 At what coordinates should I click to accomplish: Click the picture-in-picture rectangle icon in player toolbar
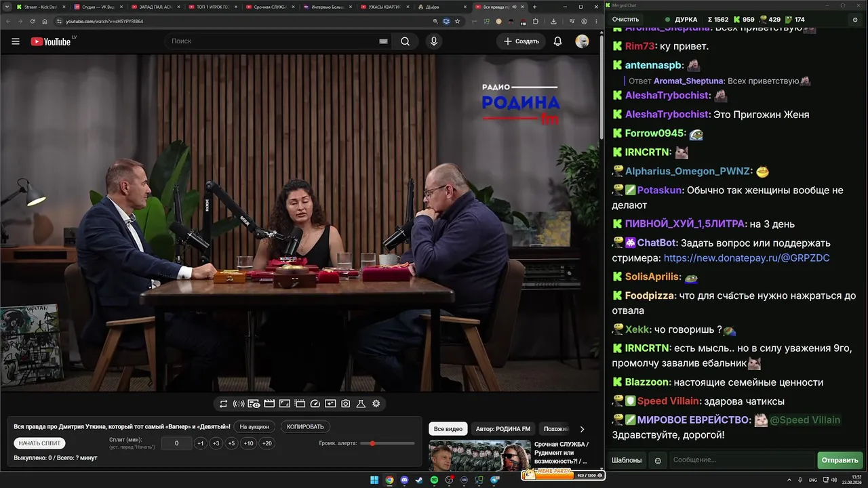284,404
